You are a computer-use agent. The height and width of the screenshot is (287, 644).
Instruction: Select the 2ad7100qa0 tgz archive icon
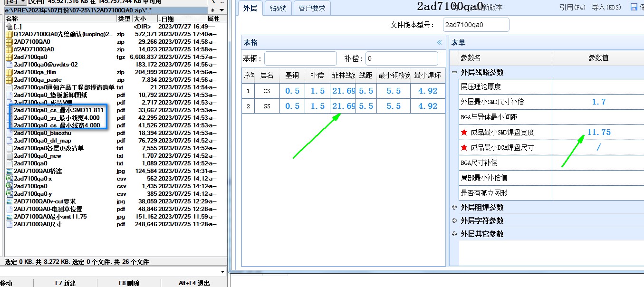(x=9, y=57)
